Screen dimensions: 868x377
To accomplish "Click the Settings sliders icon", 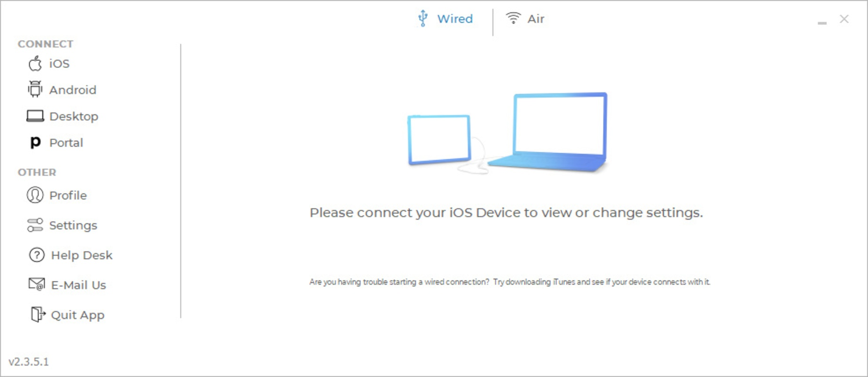I will [x=35, y=225].
